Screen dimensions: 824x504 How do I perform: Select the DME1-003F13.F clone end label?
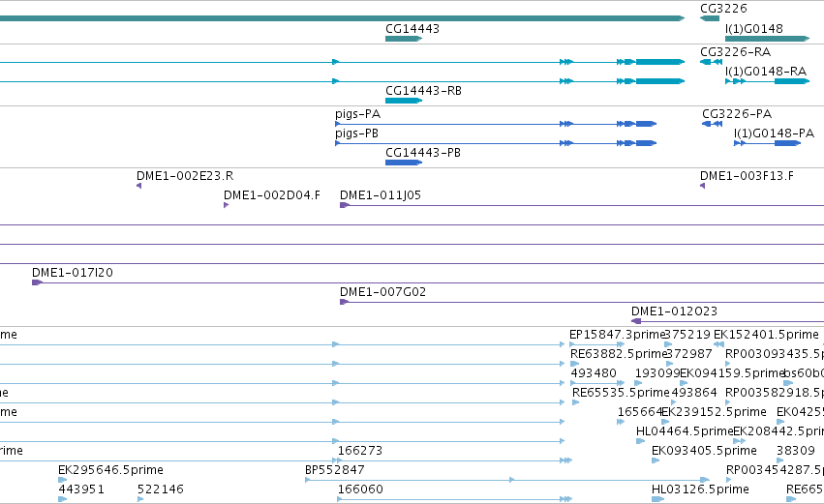pyautogui.click(x=747, y=176)
